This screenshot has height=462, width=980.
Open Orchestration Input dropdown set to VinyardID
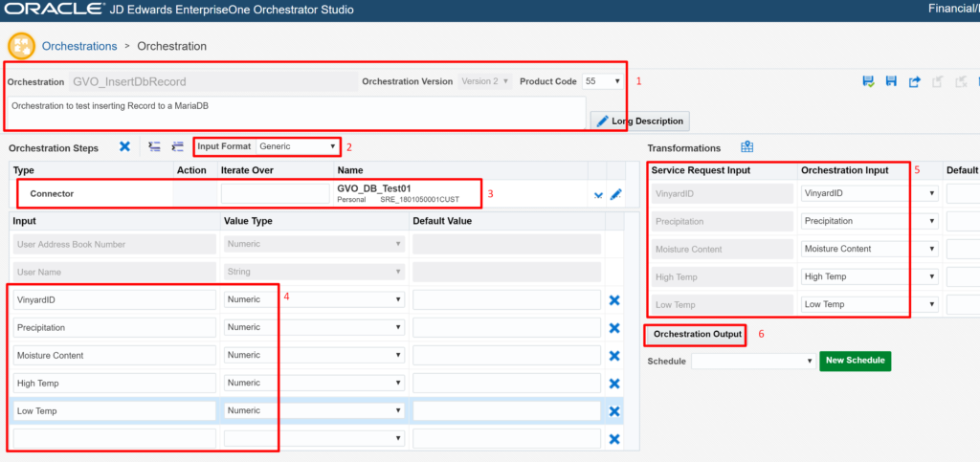[870, 193]
